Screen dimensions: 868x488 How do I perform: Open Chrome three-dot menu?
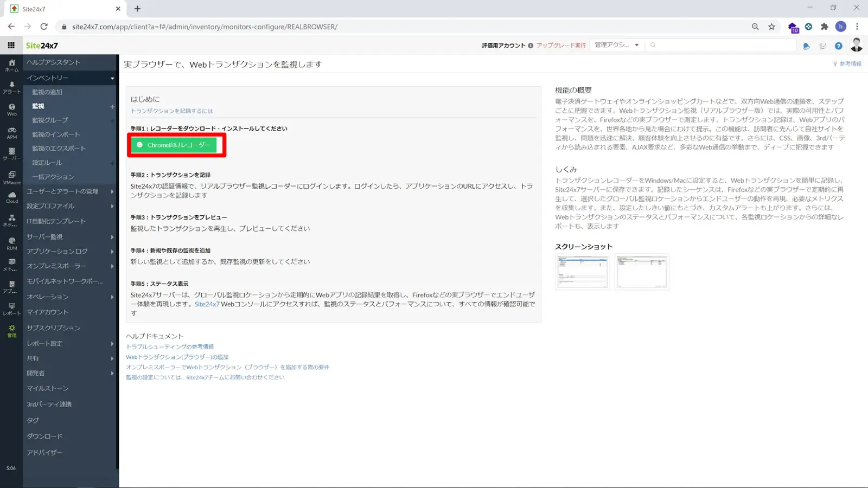[x=857, y=27]
